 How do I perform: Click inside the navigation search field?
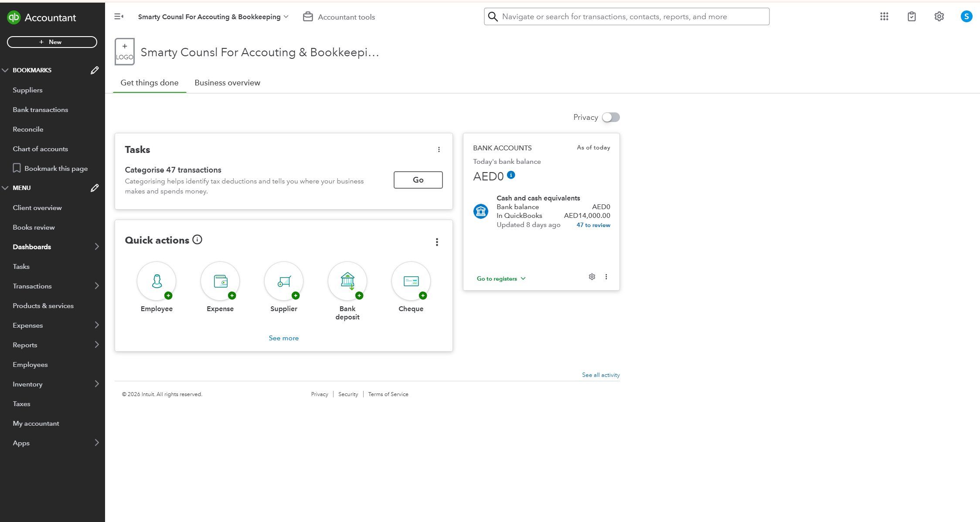point(626,16)
